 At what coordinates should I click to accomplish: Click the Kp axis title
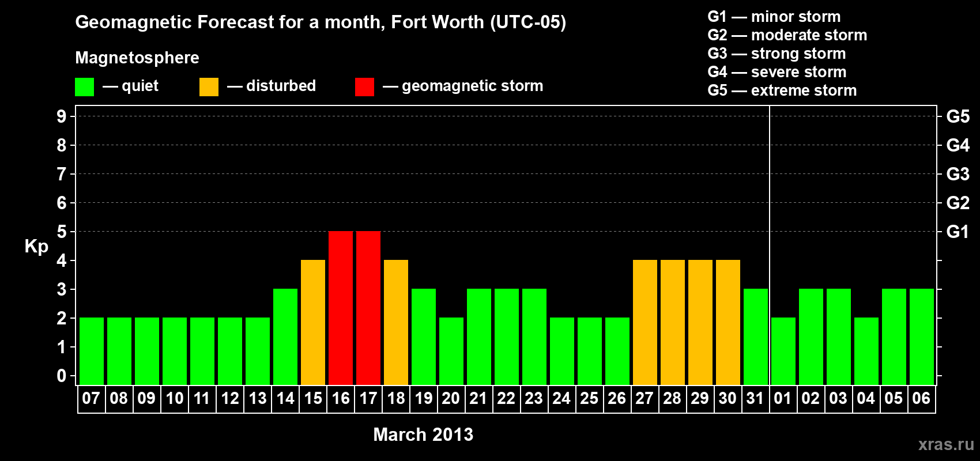coord(36,247)
